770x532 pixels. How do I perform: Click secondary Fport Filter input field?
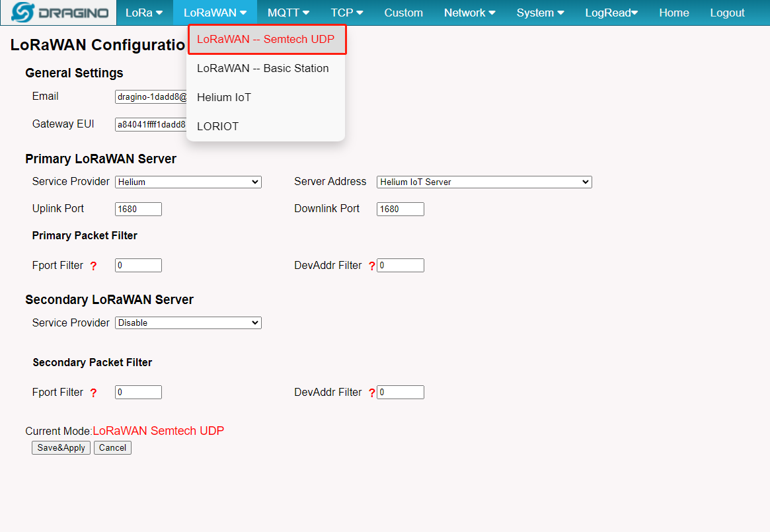[139, 392]
